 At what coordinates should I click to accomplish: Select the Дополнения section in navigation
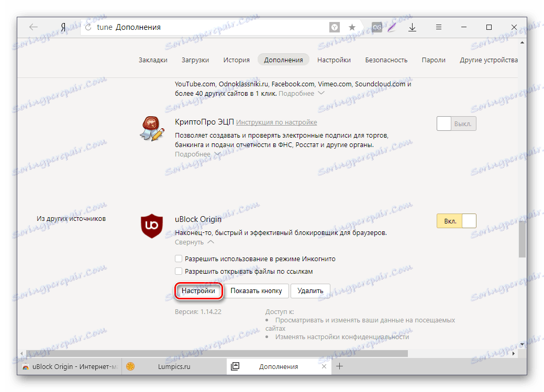(x=283, y=60)
